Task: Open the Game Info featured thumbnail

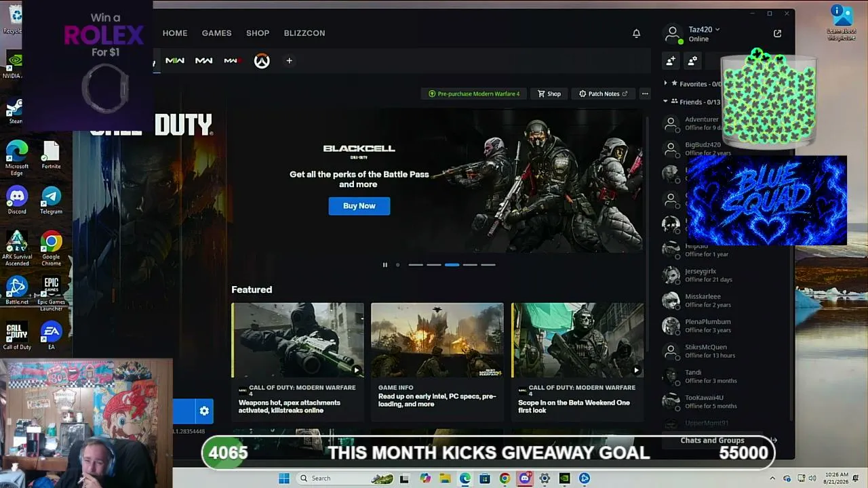Action: (x=437, y=340)
